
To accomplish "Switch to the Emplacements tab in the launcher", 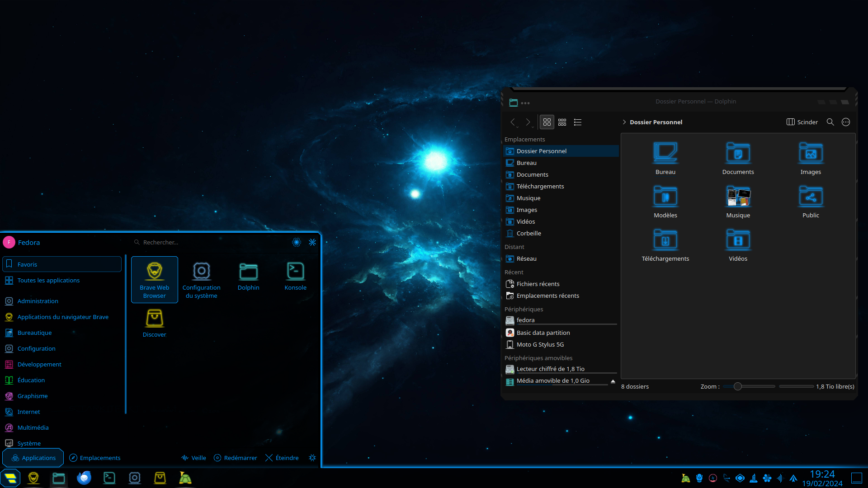I will coord(94,458).
